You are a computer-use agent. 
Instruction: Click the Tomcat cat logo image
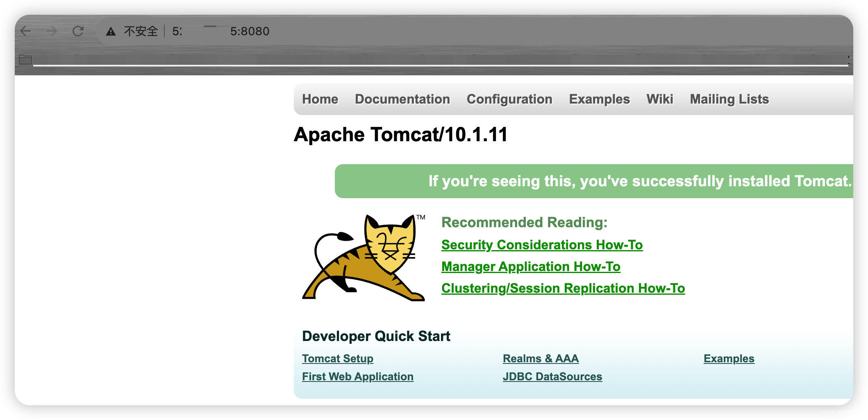click(364, 257)
